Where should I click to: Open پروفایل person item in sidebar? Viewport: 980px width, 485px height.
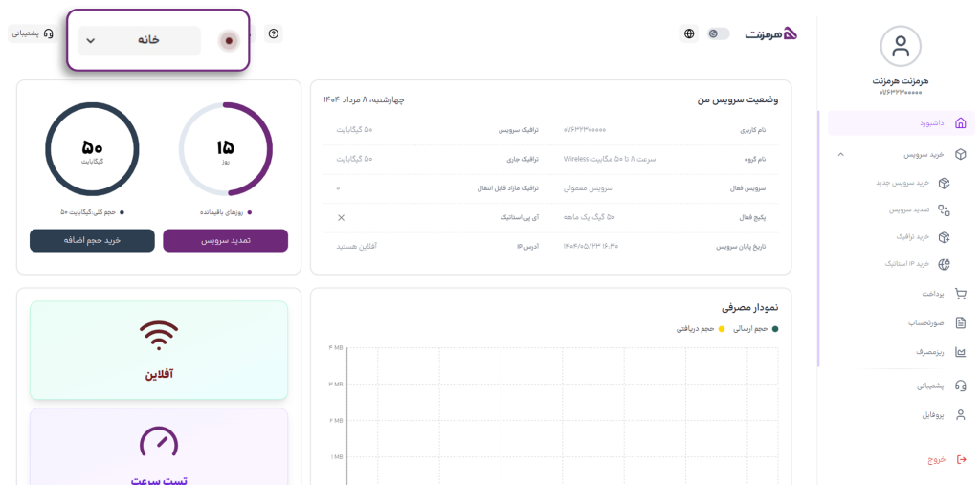(944, 415)
